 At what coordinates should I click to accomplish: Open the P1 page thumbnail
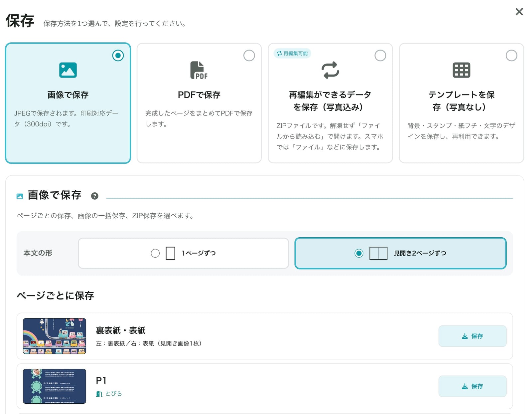point(55,386)
